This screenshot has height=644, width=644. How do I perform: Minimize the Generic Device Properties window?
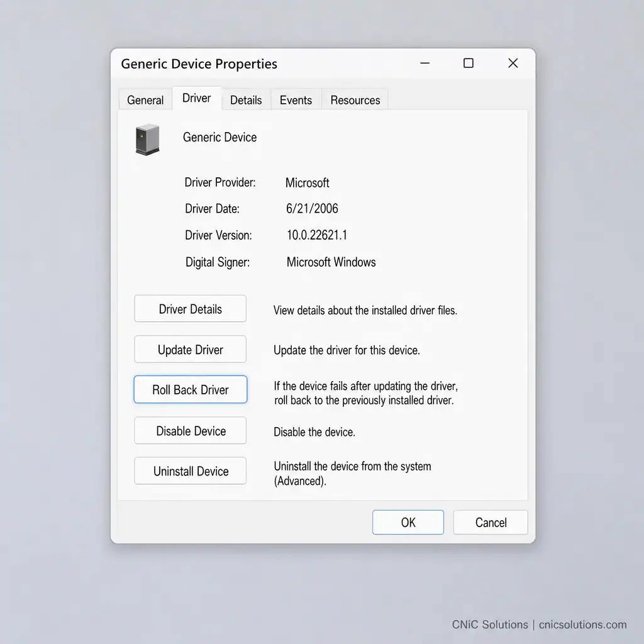(x=425, y=64)
